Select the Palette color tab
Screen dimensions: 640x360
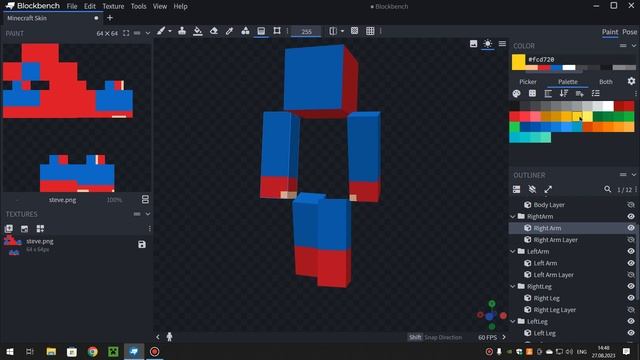(568, 82)
